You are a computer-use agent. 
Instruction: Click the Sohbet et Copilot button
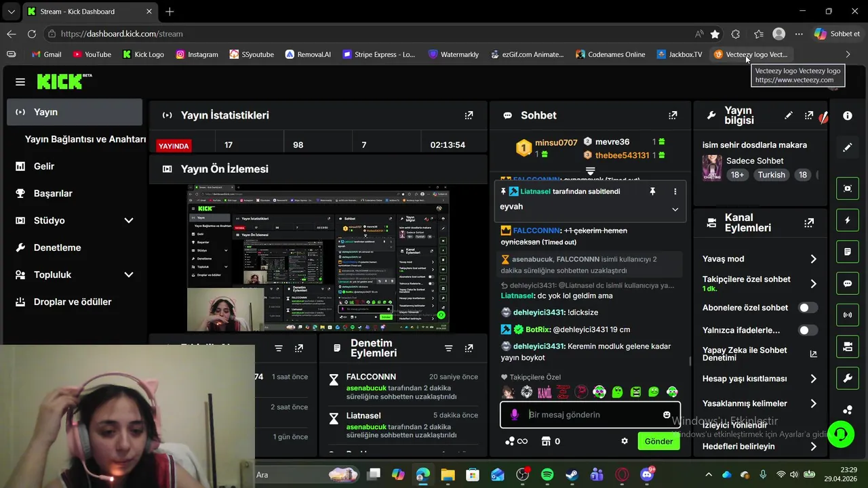(837, 34)
